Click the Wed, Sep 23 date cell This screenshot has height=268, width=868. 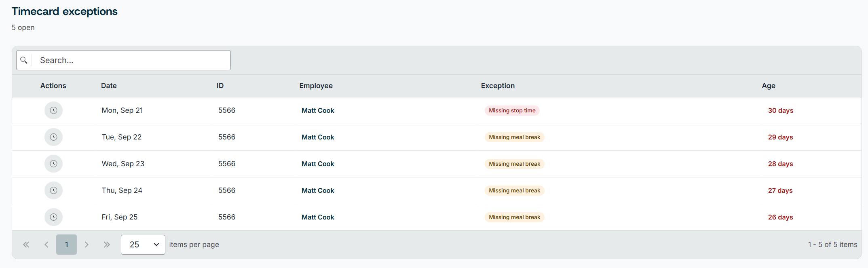coord(123,164)
